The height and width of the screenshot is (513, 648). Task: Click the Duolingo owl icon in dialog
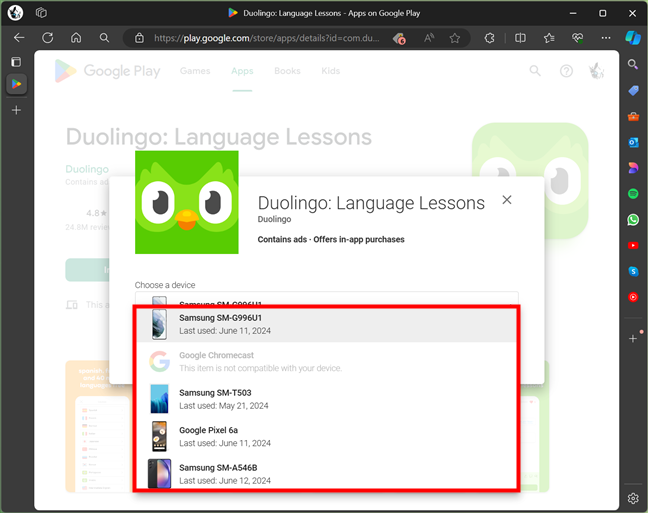coord(187,202)
